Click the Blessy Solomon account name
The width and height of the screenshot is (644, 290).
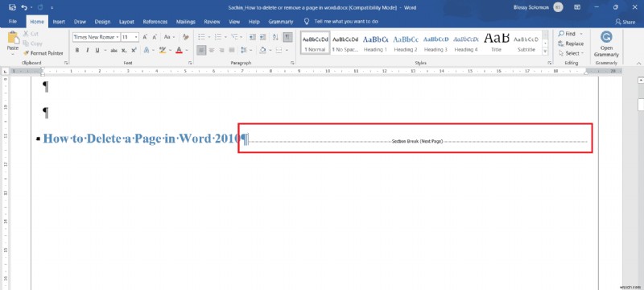pos(531,7)
